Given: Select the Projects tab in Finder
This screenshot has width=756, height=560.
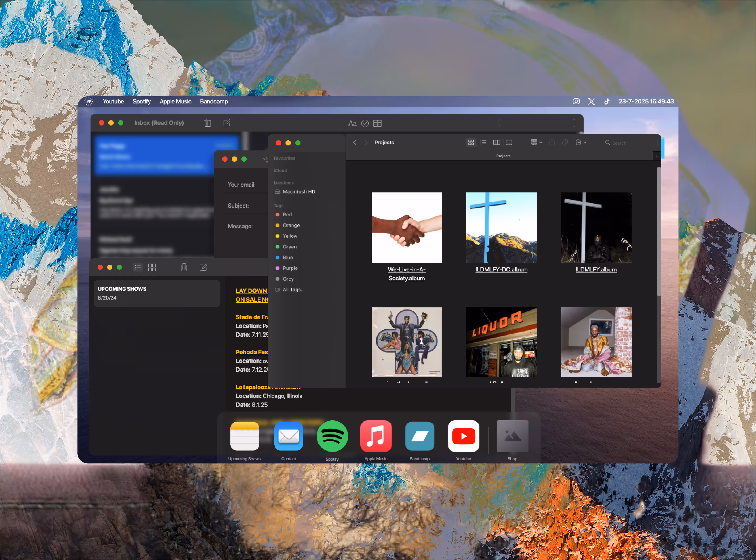Looking at the screenshot, I should pyautogui.click(x=503, y=156).
